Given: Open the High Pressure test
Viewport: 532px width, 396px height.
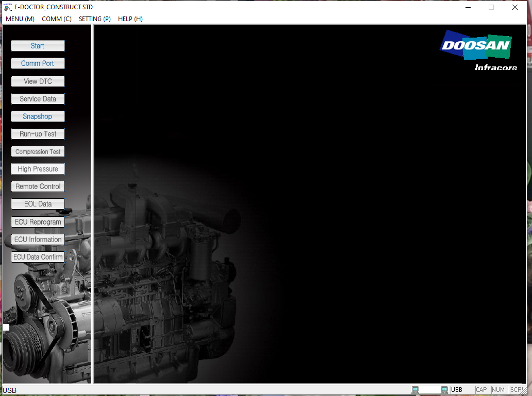Looking at the screenshot, I should [x=38, y=169].
